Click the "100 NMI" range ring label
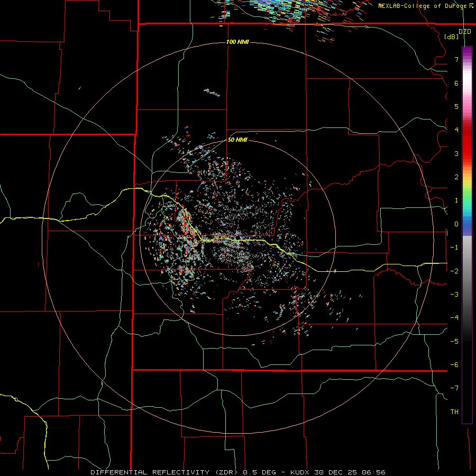This screenshot has height=476, width=476. click(x=237, y=42)
